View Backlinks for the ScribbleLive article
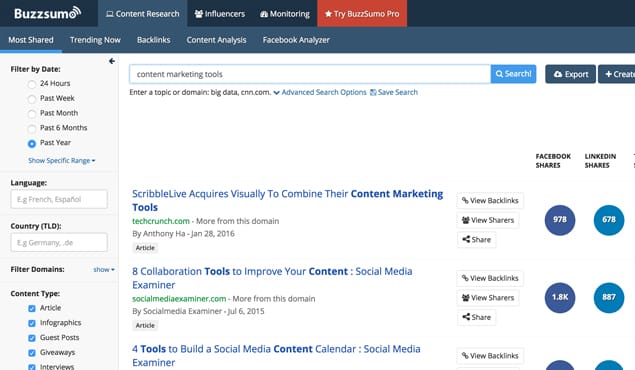The width and height of the screenshot is (635, 370). [x=490, y=201]
